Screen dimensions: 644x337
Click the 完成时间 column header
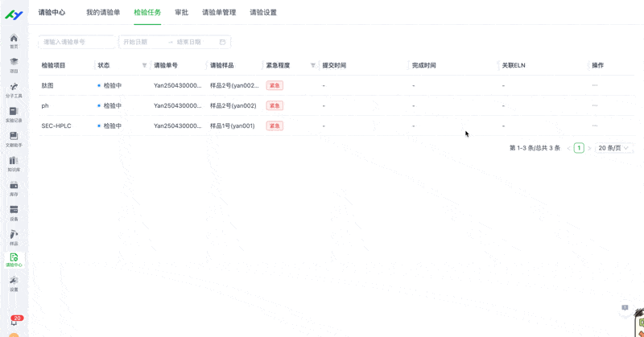(424, 65)
